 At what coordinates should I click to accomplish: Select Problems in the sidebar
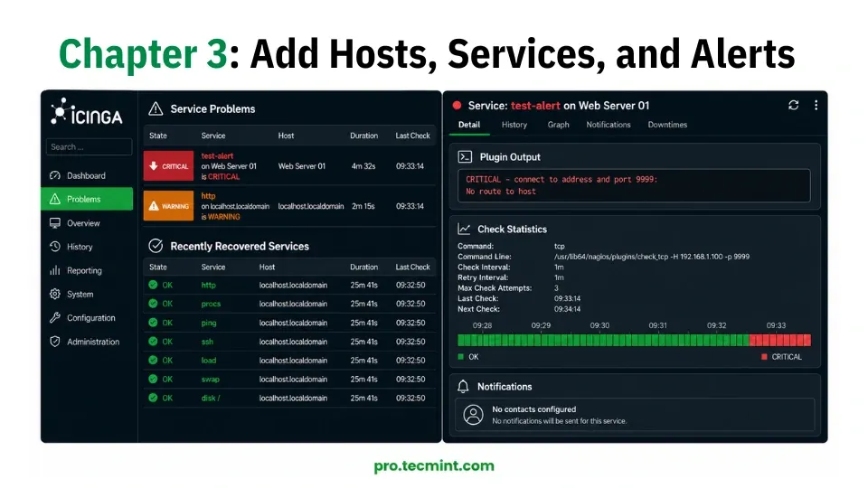coord(87,199)
